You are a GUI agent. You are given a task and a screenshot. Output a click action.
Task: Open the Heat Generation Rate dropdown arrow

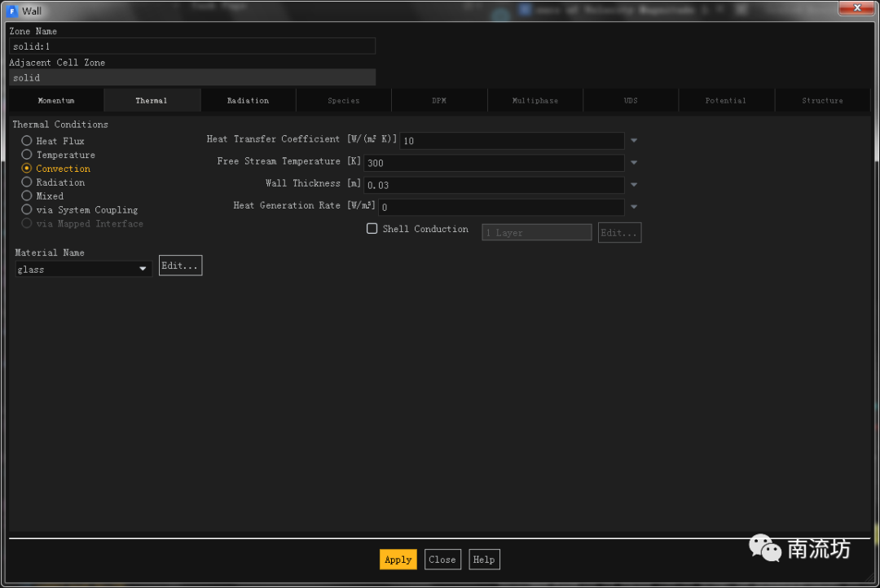[x=634, y=207]
